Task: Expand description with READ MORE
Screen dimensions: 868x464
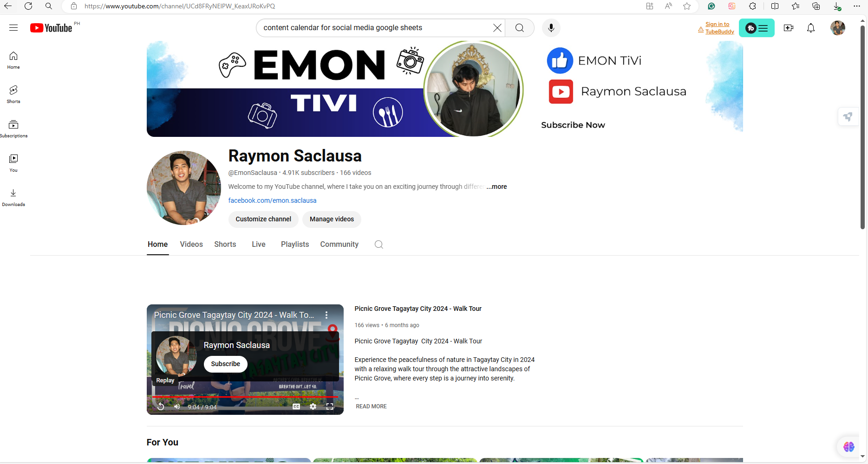Action: point(371,406)
